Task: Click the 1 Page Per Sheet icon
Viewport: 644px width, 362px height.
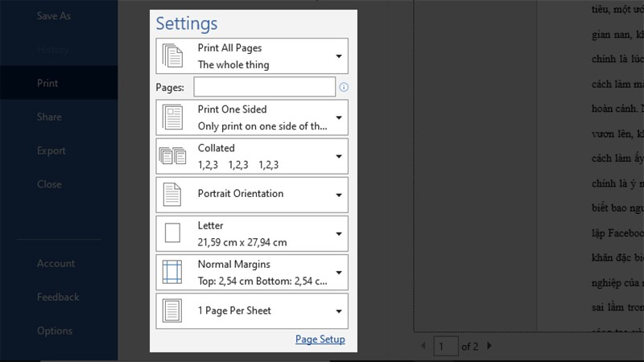Action: click(x=173, y=311)
